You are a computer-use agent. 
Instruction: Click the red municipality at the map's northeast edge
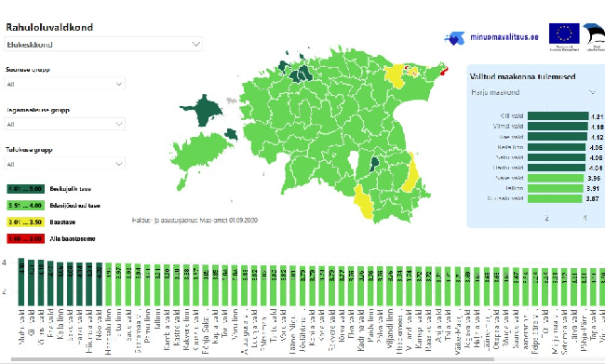444,71
